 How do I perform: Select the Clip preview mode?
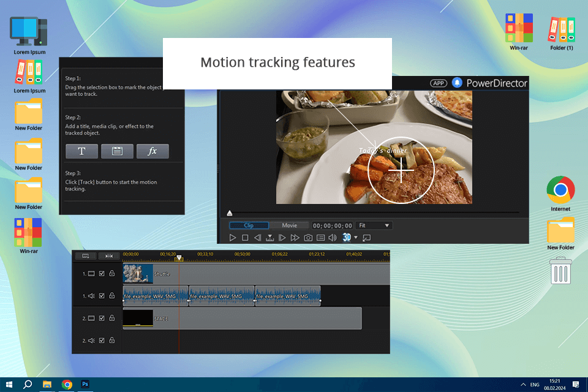click(x=249, y=225)
